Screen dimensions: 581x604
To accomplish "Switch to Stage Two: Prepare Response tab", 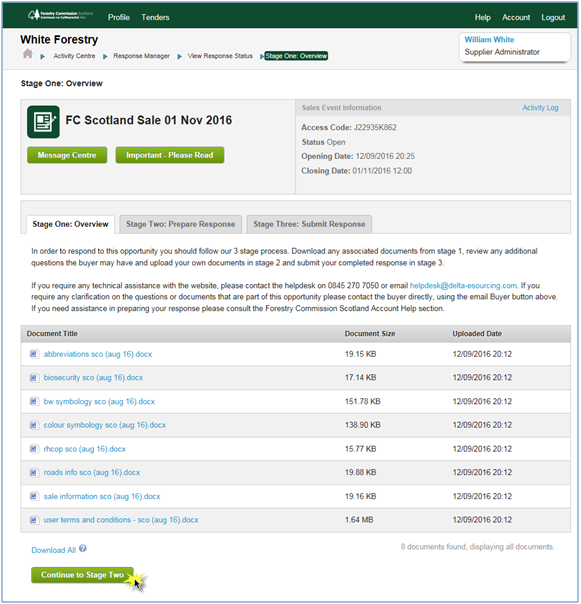I will pyautogui.click(x=181, y=224).
